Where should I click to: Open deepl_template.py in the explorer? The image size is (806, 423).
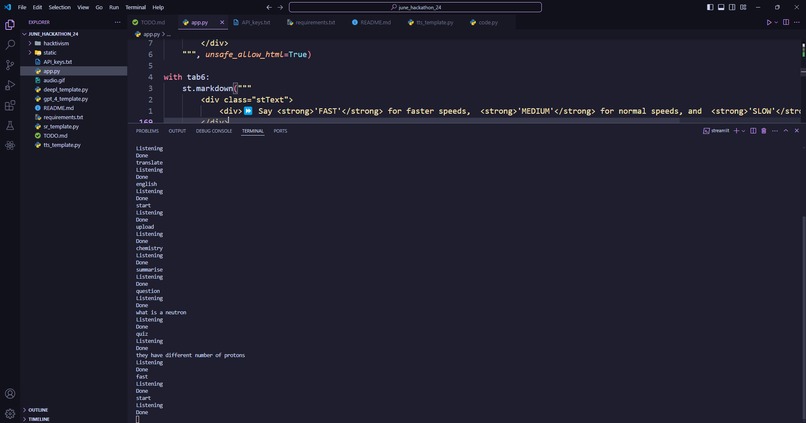point(74,89)
